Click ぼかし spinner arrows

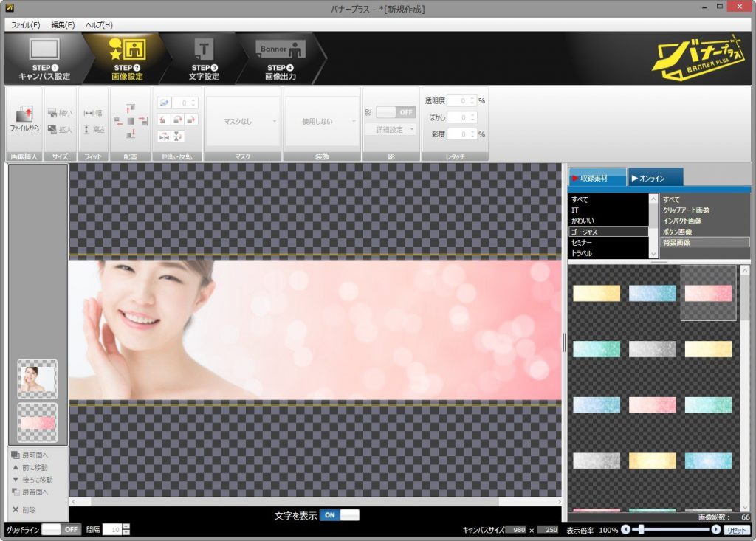[x=472, y=117]
